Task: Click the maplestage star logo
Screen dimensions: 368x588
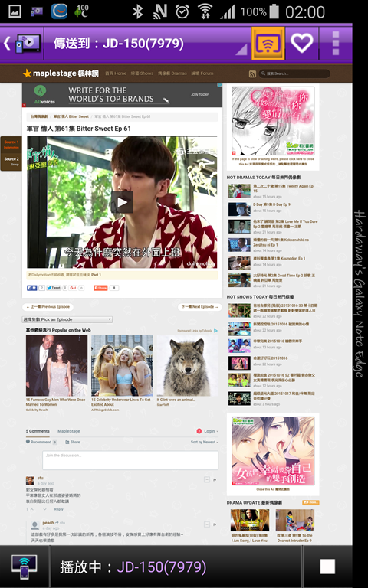Action: 61,73
